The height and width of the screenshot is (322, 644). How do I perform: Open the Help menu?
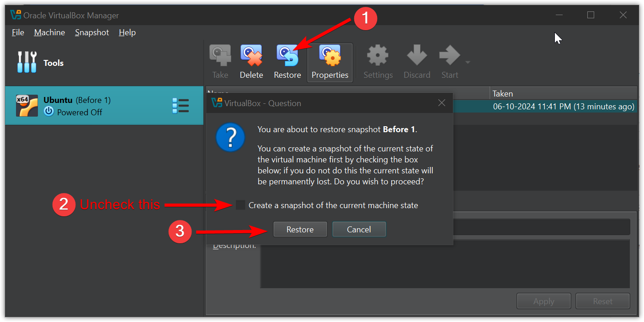[127, 32]
